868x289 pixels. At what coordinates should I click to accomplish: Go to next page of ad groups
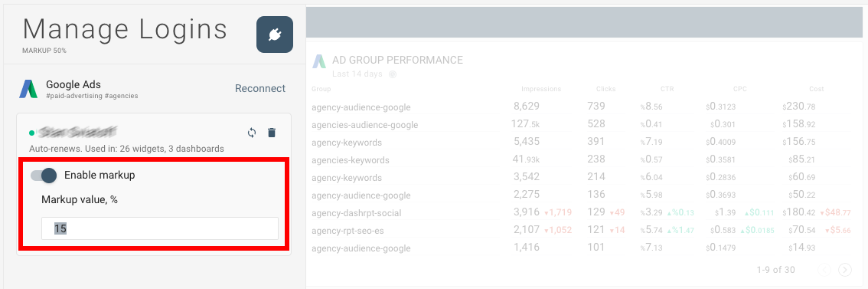pos(845,270)
